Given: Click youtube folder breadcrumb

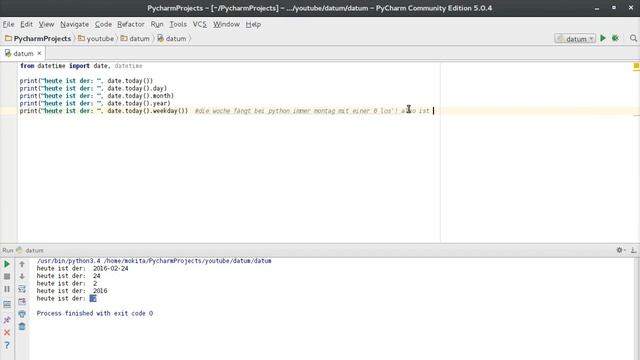Looking at the screenshot, I should click(x=96, y=38).
